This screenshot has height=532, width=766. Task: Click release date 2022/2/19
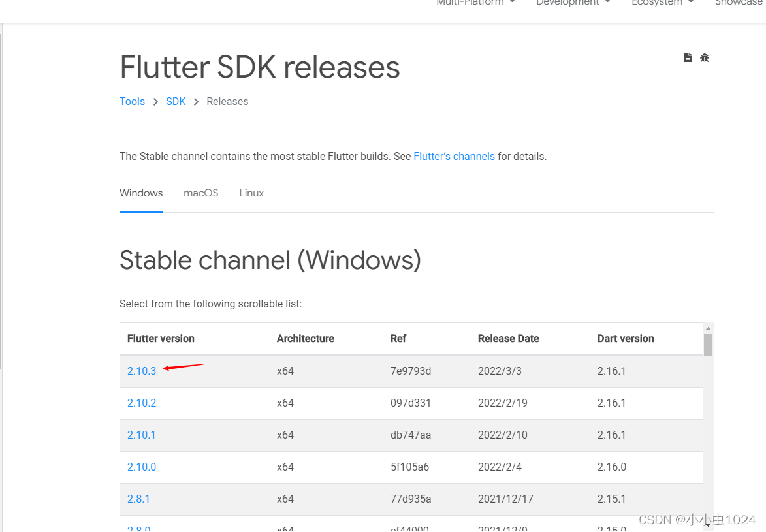[x=503, y=403]
